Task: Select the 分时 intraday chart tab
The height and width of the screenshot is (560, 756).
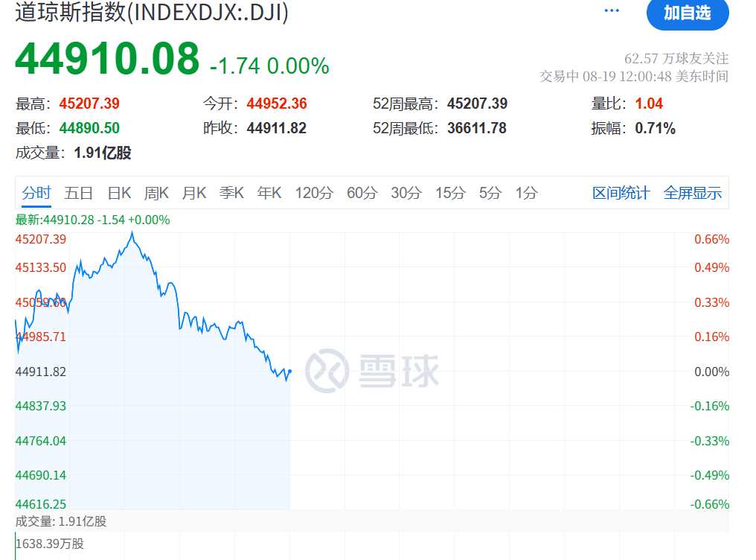Action: click(x=36, y=194)
